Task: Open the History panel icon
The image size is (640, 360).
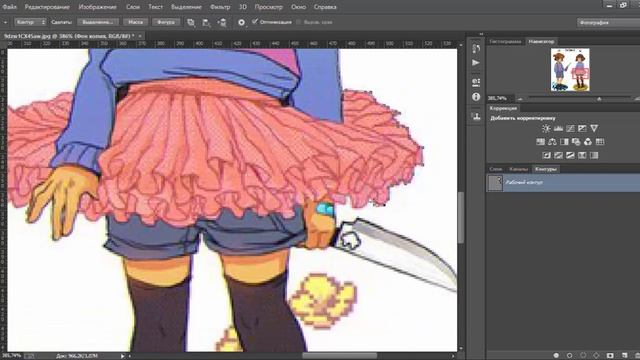Action: (476, 49)
